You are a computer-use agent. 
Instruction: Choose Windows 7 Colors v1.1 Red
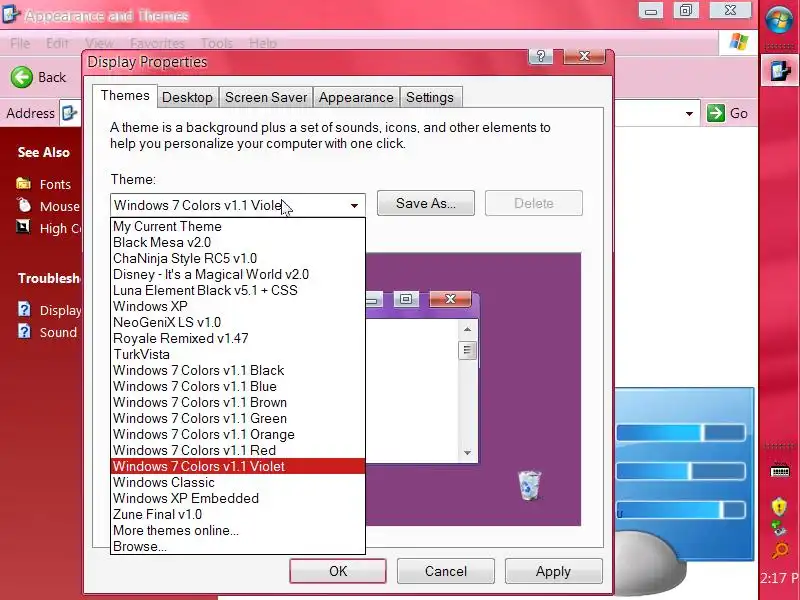[x=238, y=450]
